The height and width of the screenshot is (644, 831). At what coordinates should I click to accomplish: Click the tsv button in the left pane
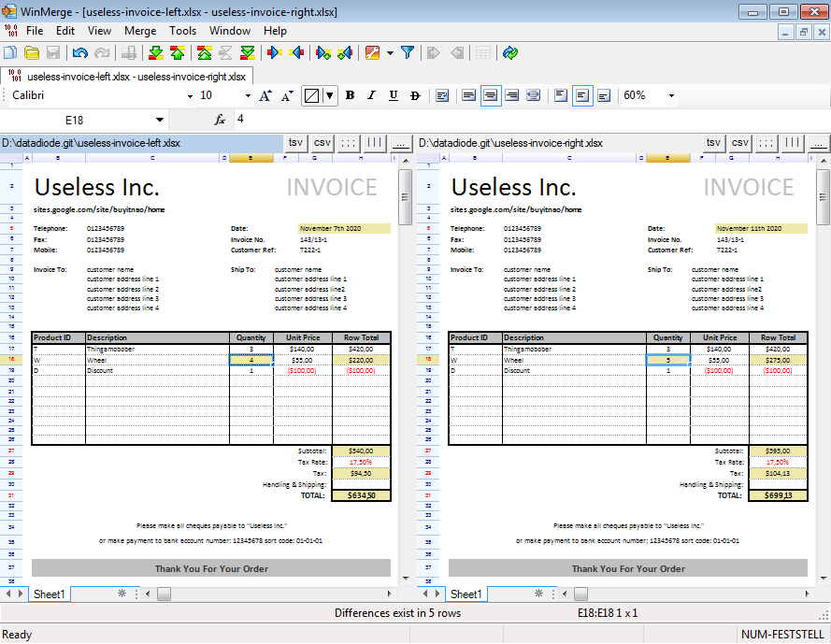click(x=295, y=143)
